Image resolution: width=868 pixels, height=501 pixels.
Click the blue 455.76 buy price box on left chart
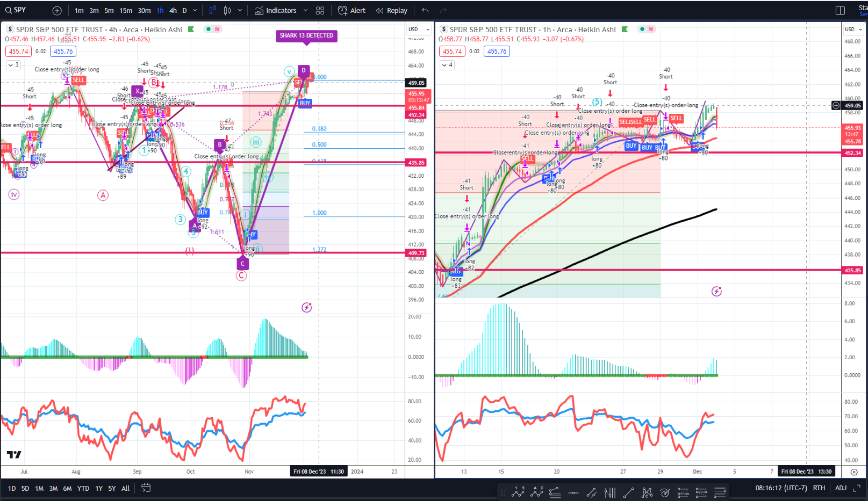point(63,51)
